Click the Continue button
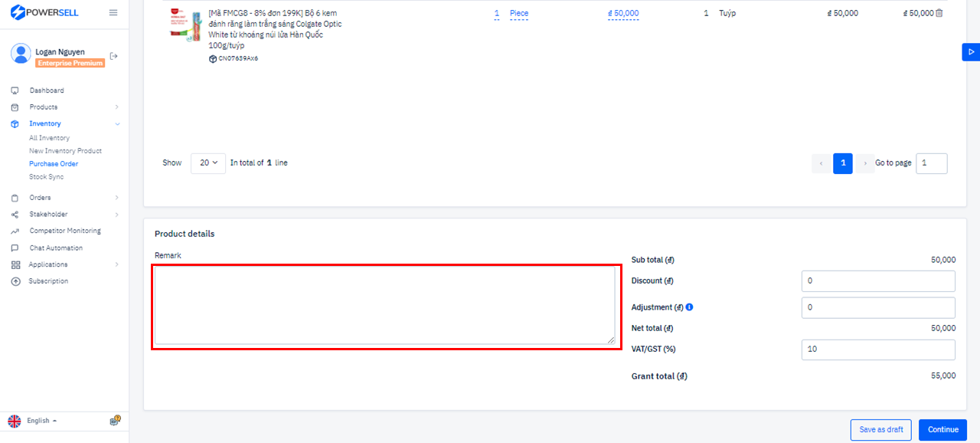Screen dimensions: 980x443 click(943, 430)
